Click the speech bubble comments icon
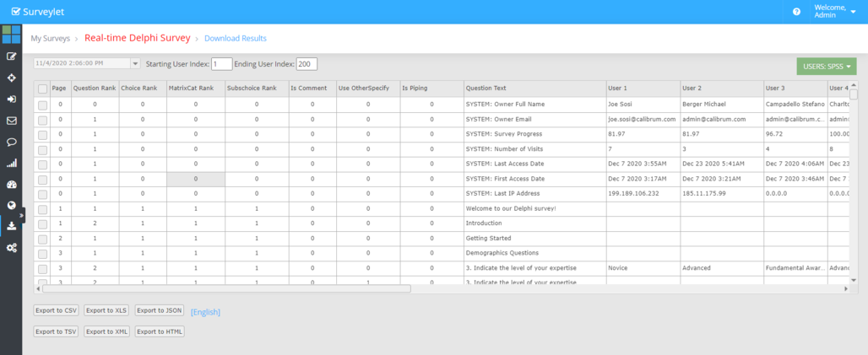Viewport: 868px width, 355px height. [11, 142]
